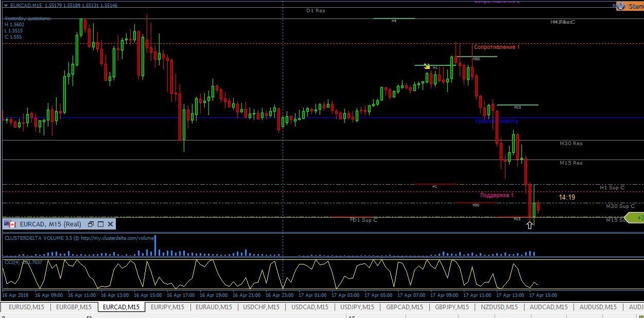This screenshot has width=644, height=318.
Task: Switch to the EURJPY,M15 chart tab
Action: point(167,307)
